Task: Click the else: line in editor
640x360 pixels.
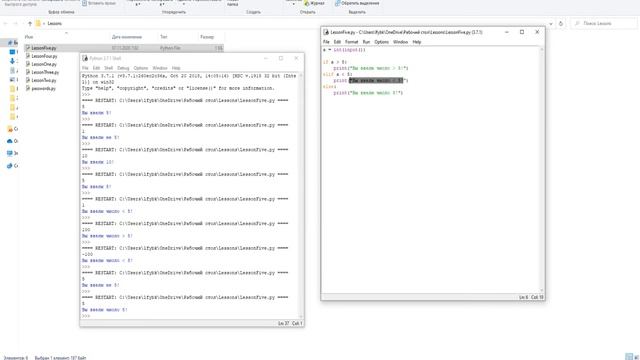Action: pyautogui.click(x=330, y=87)
